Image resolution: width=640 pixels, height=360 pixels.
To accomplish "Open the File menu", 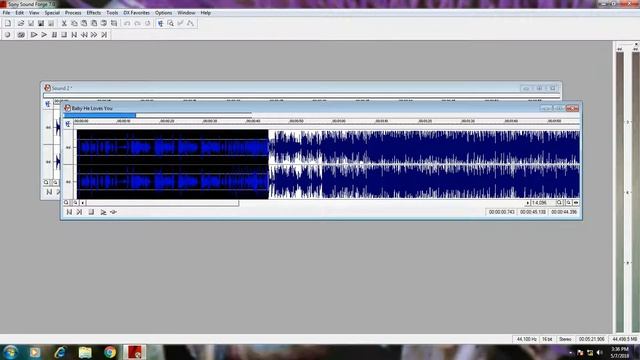I will coord(6,13).
